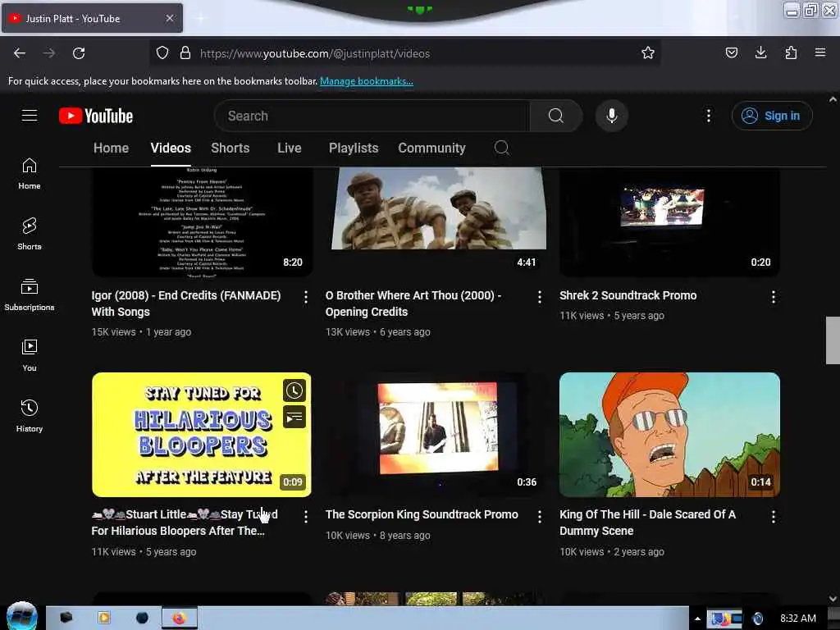Screen dimensions: 840x630
Task: Open Shorts in the left sidebar
Action: click(x=30, y=235)
